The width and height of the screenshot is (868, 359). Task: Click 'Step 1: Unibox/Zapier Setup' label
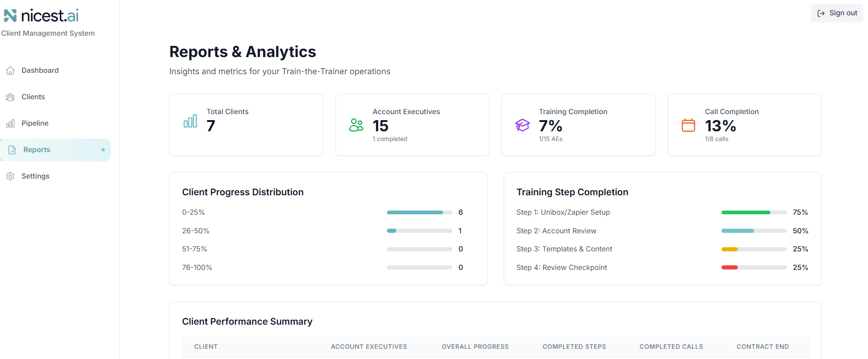[x=563, y=212]
